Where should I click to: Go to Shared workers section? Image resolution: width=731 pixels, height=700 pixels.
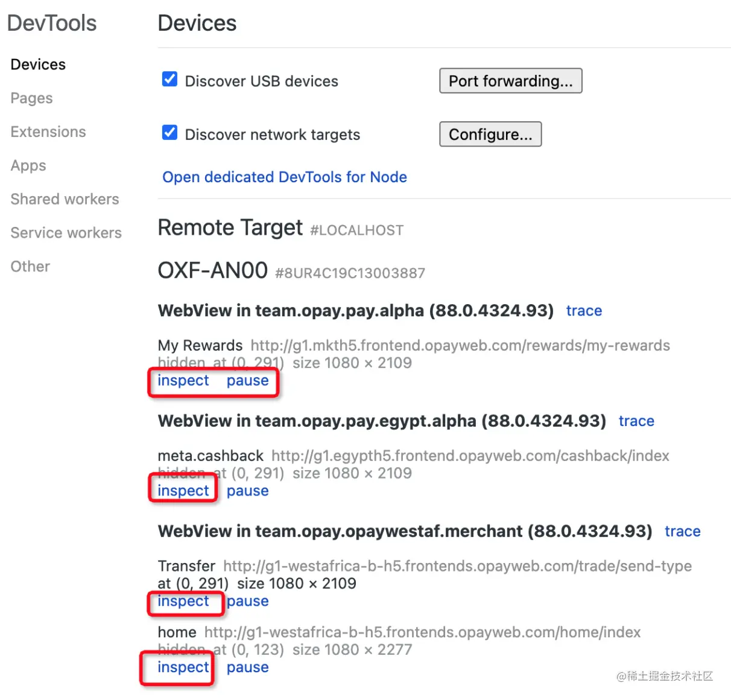pyautogui.click(x=65, y=199)
